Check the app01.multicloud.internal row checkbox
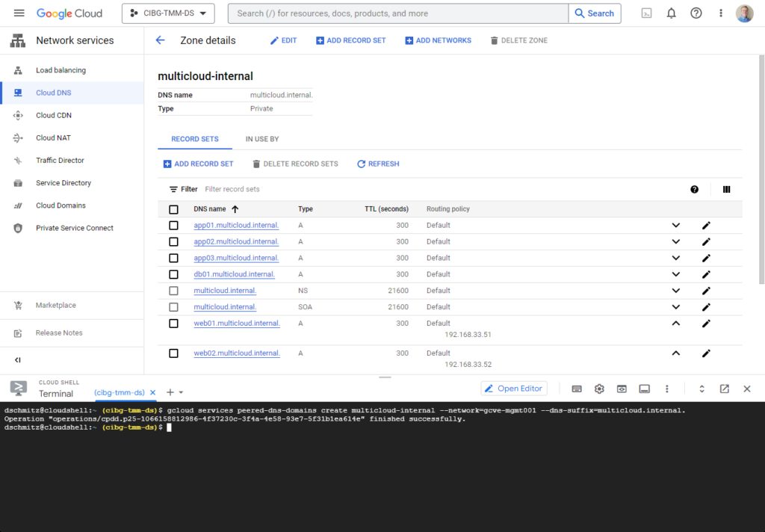Viewport: 765px width, 532px height. [x=173, y=226]
